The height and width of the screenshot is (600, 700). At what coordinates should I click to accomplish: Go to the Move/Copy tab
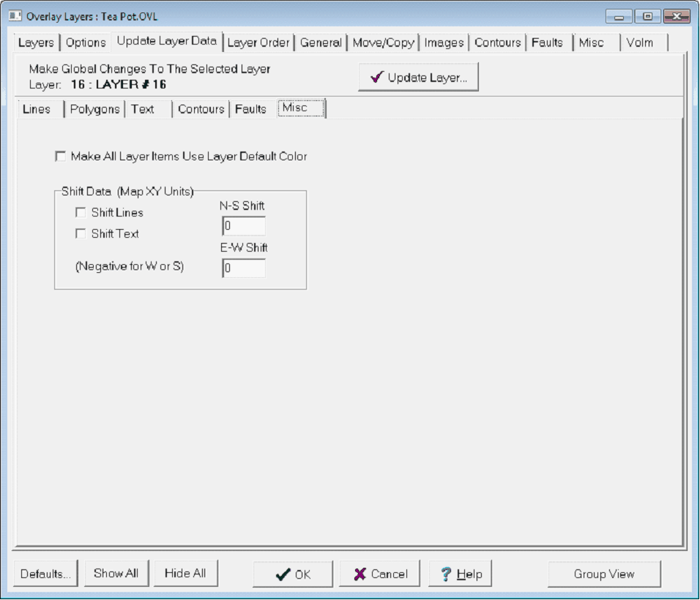[383, 42]
